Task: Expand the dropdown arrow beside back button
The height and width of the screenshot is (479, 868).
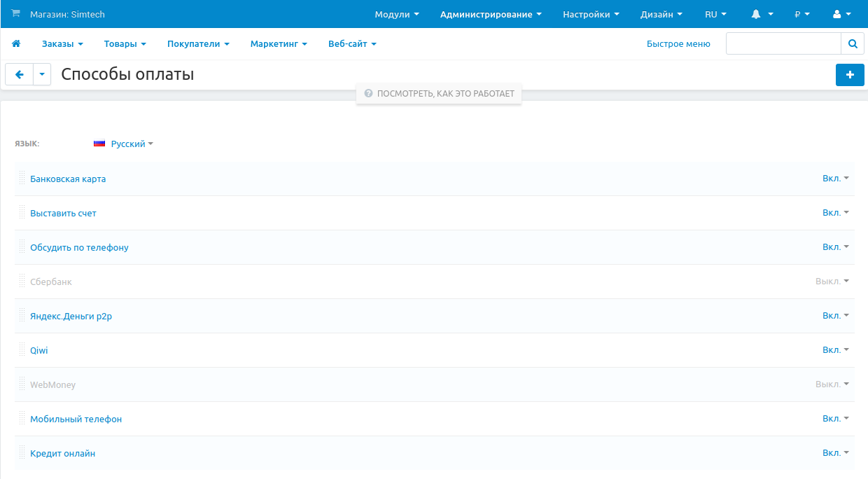Action: (42, 74)
